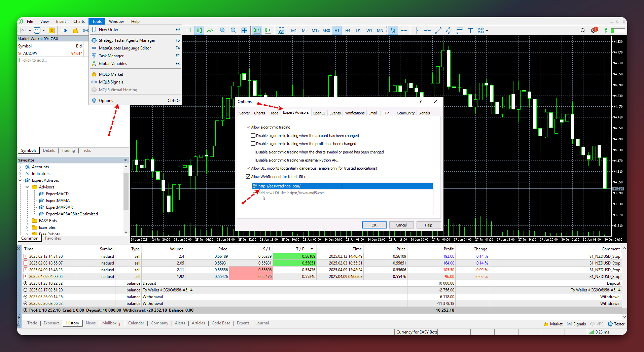Image resolution: width=644 pixels, height=352 pixels.
Task: Open the File menu
Action: (x=30, y=22)
